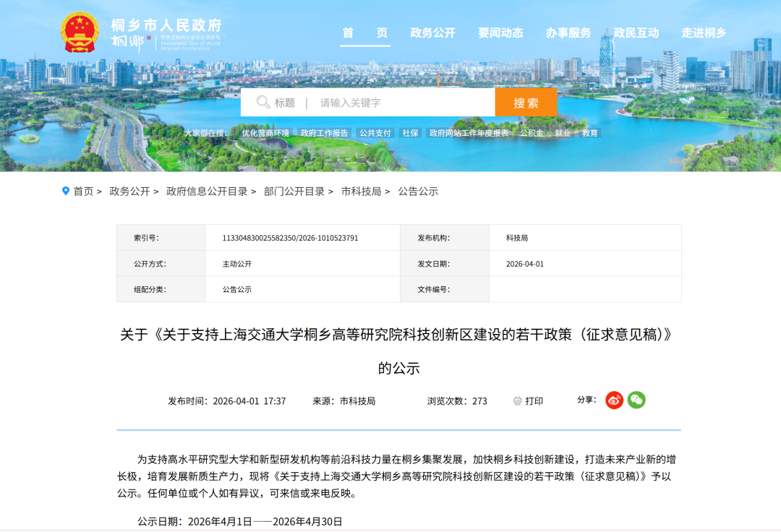The width and height of the screenshot is (781, 532).
Task: Select the 办事服务 navigation tab
Action: click(568, 33)
